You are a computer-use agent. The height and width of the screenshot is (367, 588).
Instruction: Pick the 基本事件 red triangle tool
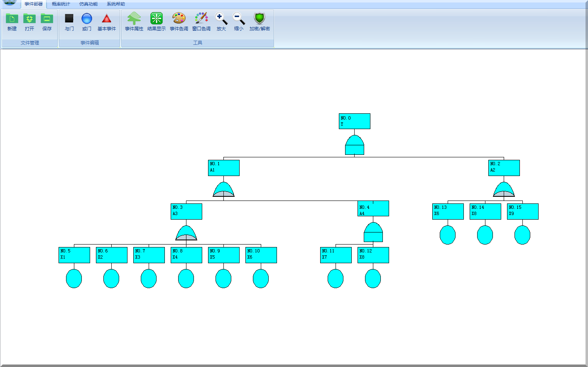point(107,19)
